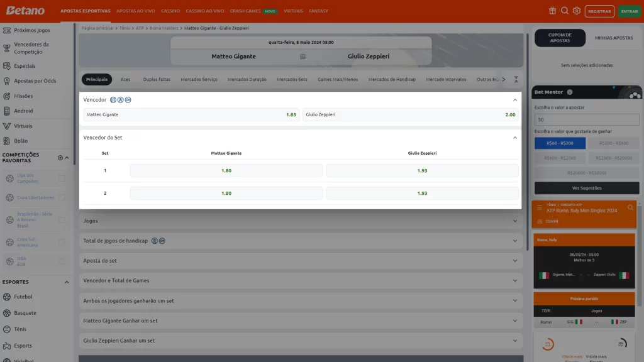This screenshot has height=362, width=644.
Task: Expand the Vencedor e Total de Games section
Action: (514, 281)
